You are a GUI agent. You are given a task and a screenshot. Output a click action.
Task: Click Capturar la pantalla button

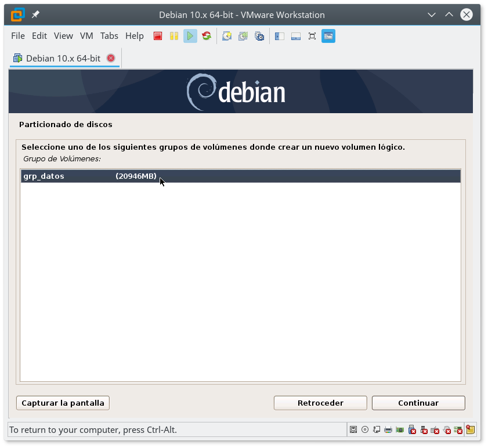click(x=63, y=403)
